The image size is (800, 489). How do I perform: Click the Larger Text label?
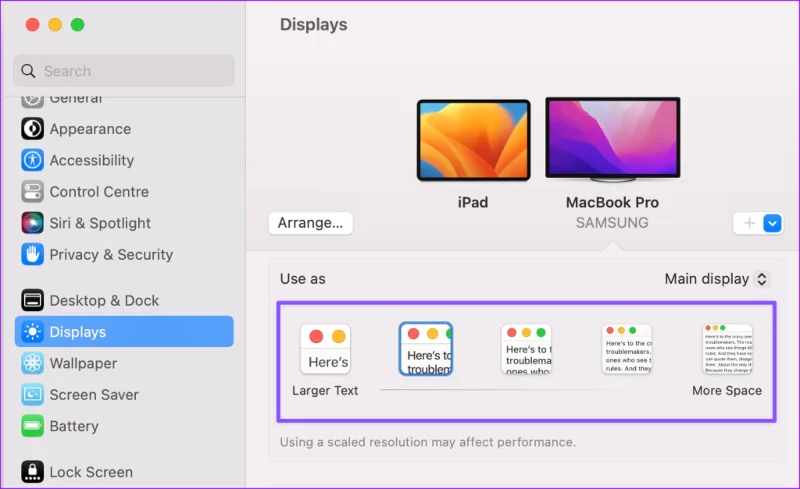pyautogui.click(x=325, y=390)
